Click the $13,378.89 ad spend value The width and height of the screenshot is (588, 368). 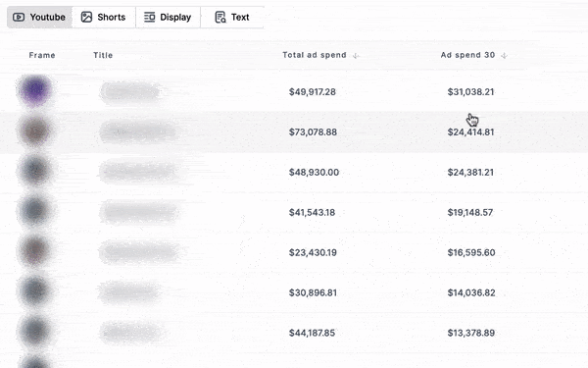pos(471,333)
